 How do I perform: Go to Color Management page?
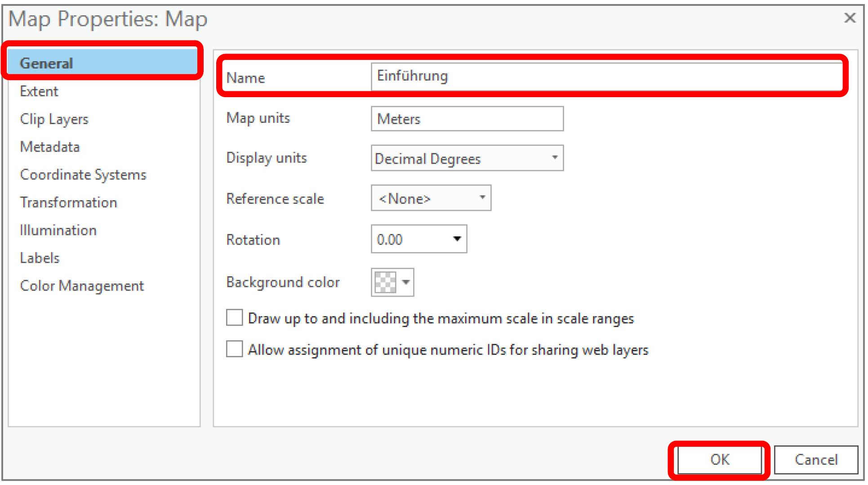82,286
